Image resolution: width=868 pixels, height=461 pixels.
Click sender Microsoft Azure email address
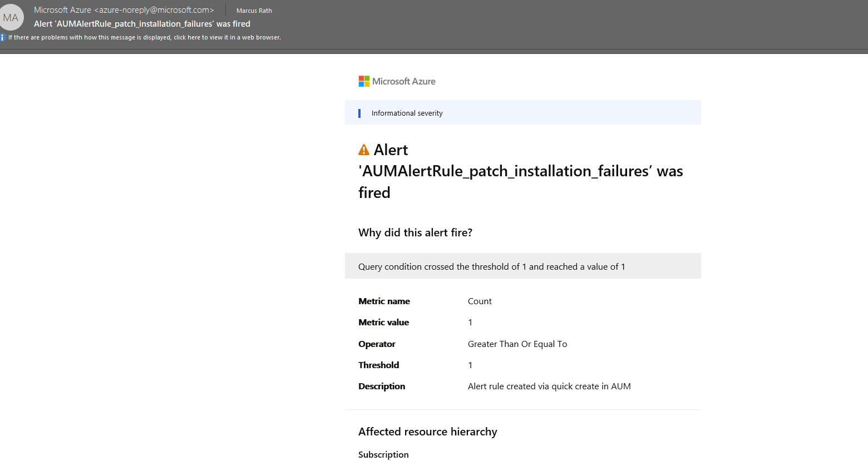(124, 10)
